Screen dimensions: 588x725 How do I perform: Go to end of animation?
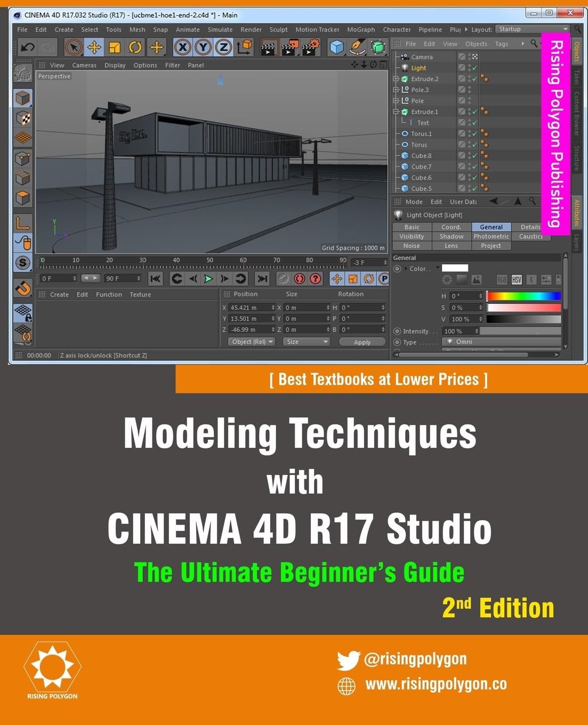coord(262,278)
